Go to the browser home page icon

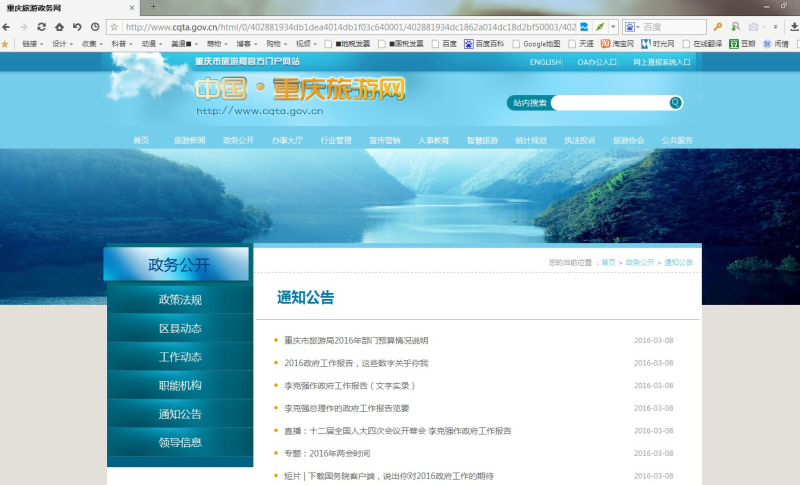(59, 26)
